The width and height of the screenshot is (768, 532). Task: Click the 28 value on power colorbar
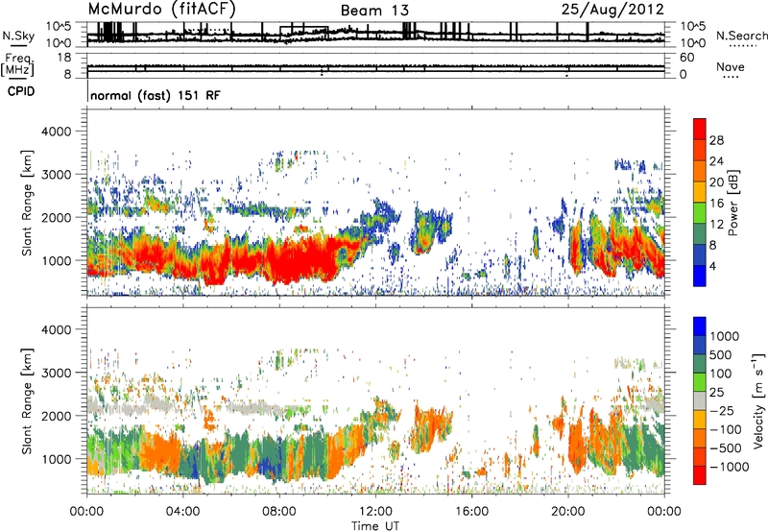coord(716,140)
